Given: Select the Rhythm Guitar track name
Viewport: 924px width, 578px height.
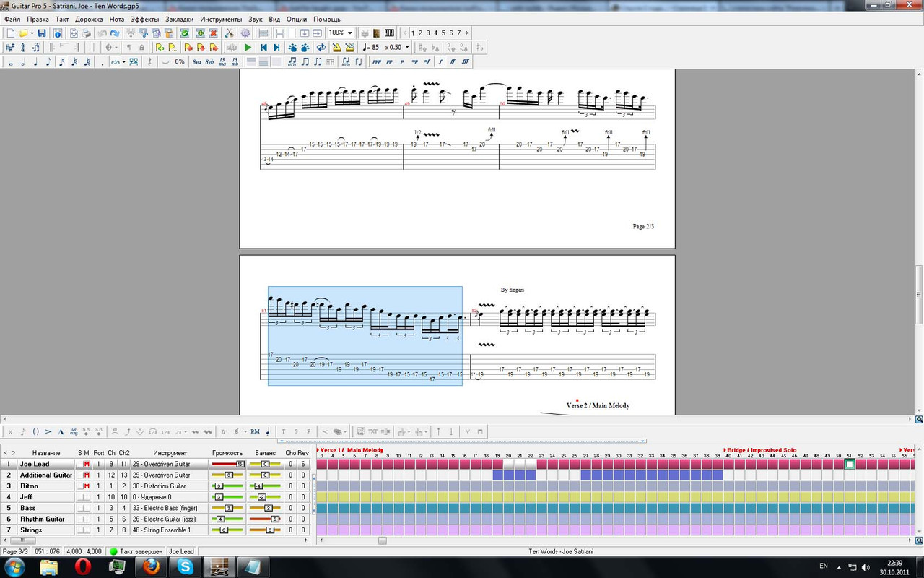Looking at the screenshot, I should (x=43, y=519).
